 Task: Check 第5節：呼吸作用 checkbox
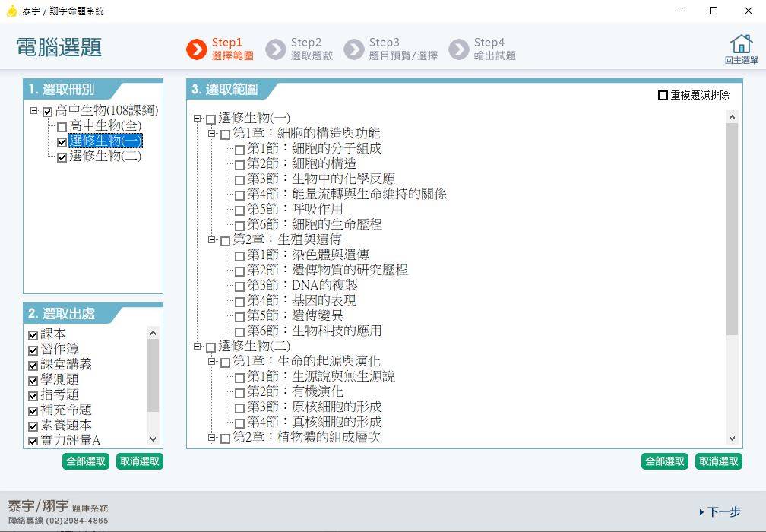point(239,211)
